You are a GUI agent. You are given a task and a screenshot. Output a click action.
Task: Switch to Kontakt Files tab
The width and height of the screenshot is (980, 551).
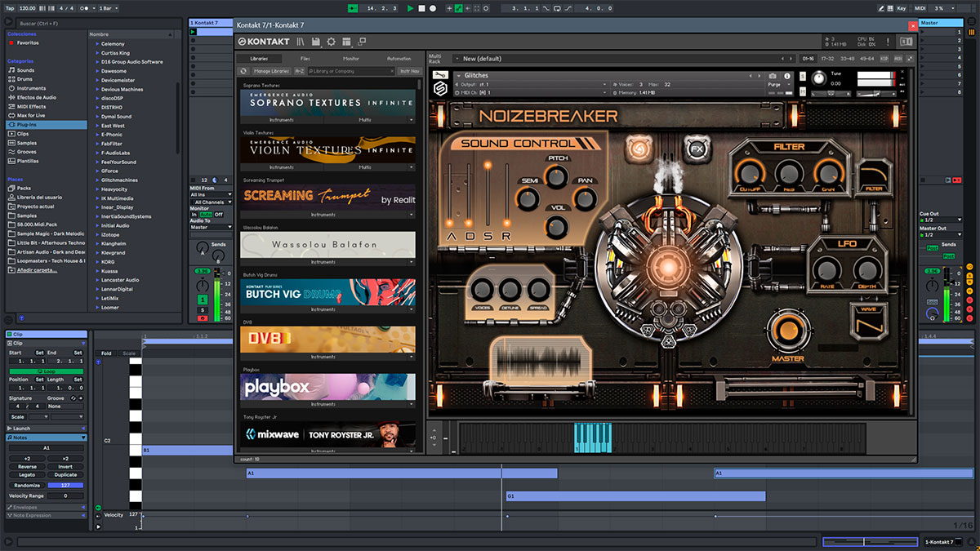[305, 59]
